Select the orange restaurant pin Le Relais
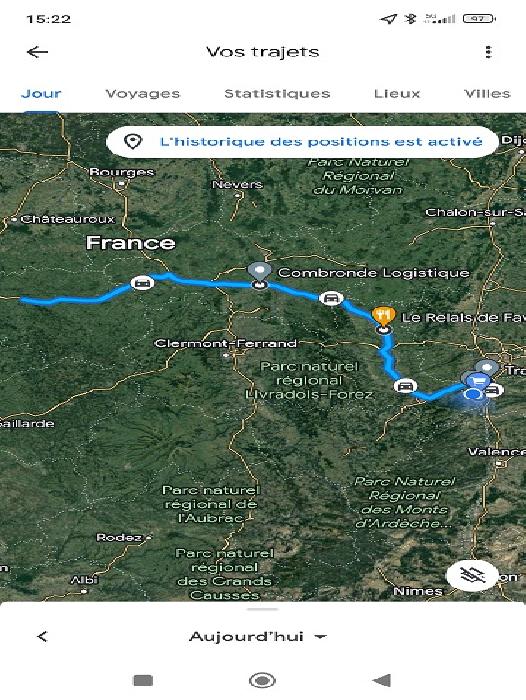 [384, 317]
